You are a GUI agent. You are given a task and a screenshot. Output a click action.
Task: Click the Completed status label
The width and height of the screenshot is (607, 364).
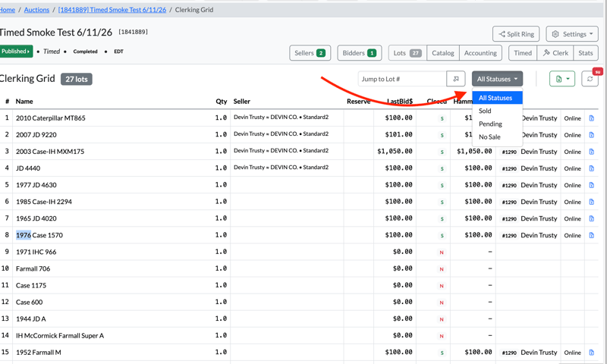[x=85, y=52]
